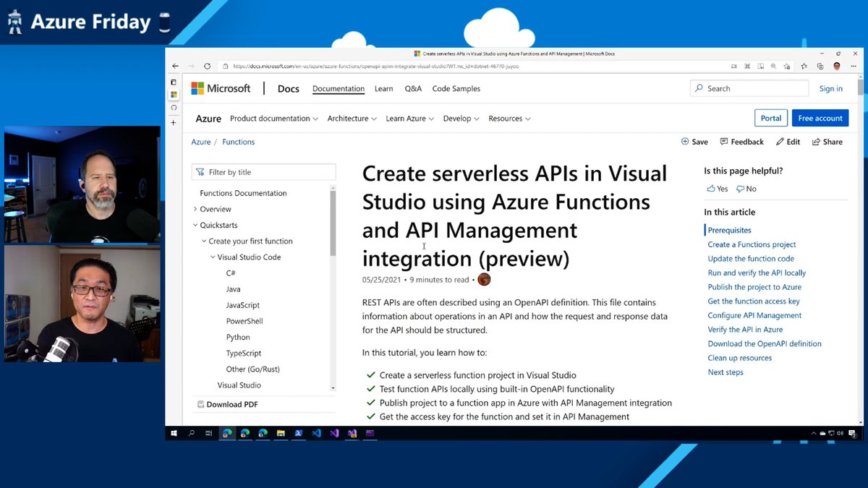The width and height of the screenshot is (868, 488).
Task: Select C# in the sidebar tree
Action: (231, 273)
